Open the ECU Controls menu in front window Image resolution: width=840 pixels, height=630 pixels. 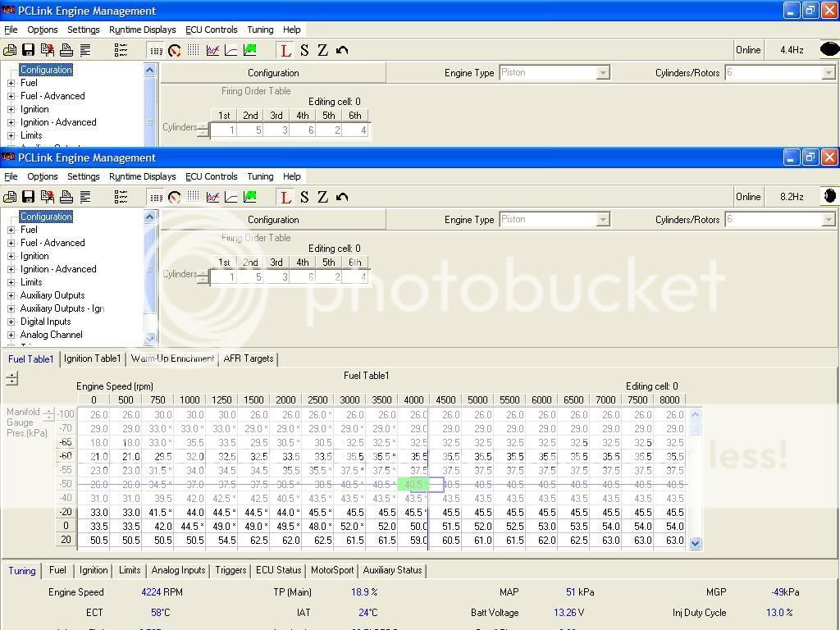tap(211, 176)
